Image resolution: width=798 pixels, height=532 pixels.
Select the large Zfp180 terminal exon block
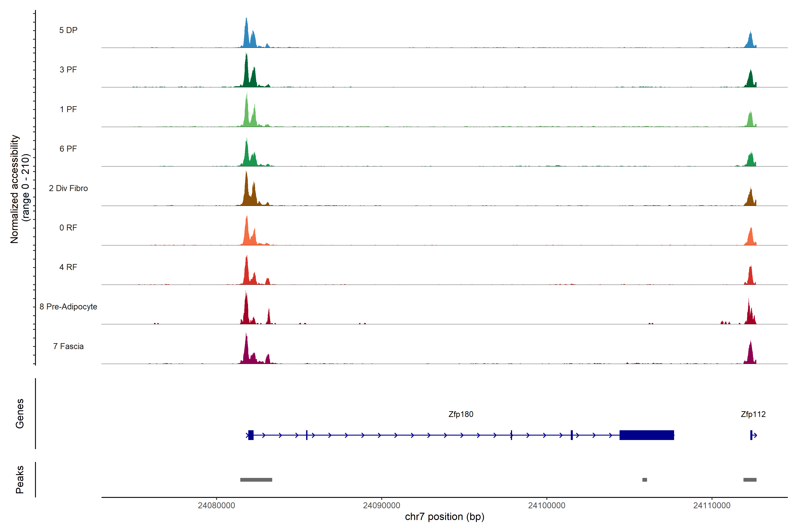tap(646, 435)
